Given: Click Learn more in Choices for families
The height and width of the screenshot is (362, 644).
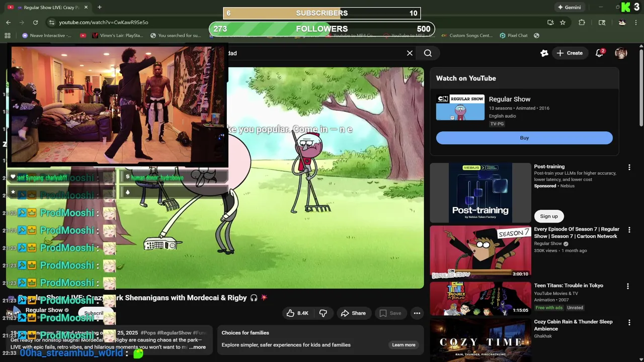Looking at the screenshot, I should click(x=404, y=345).
